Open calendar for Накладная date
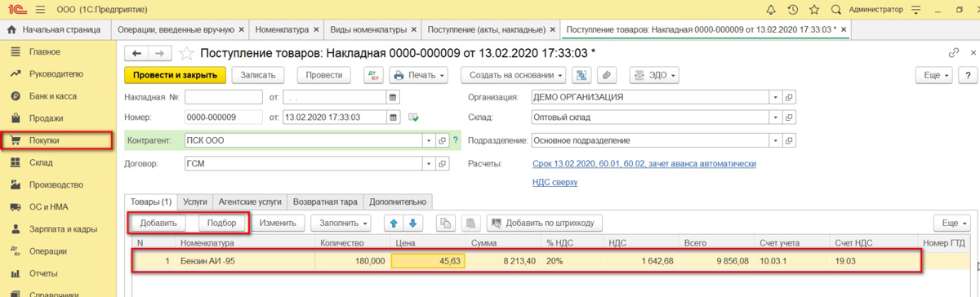 pyautogui.click(x=393, y=97)
